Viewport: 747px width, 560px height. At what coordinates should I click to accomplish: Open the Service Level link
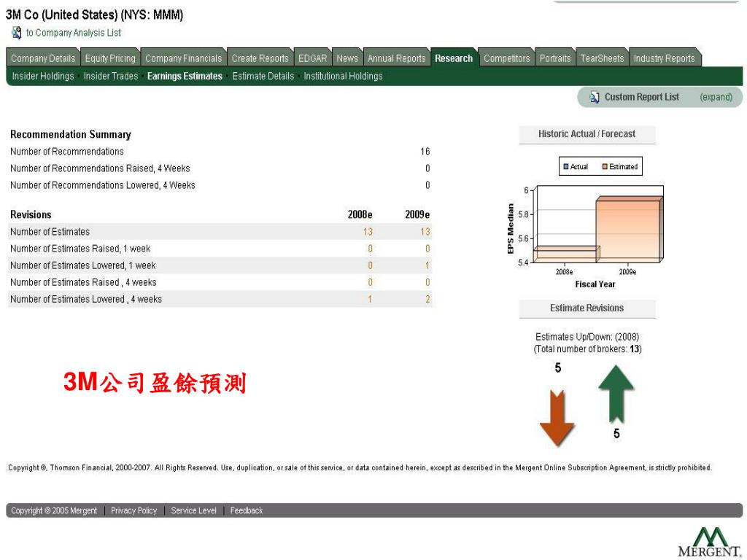[x=193, y=510]
